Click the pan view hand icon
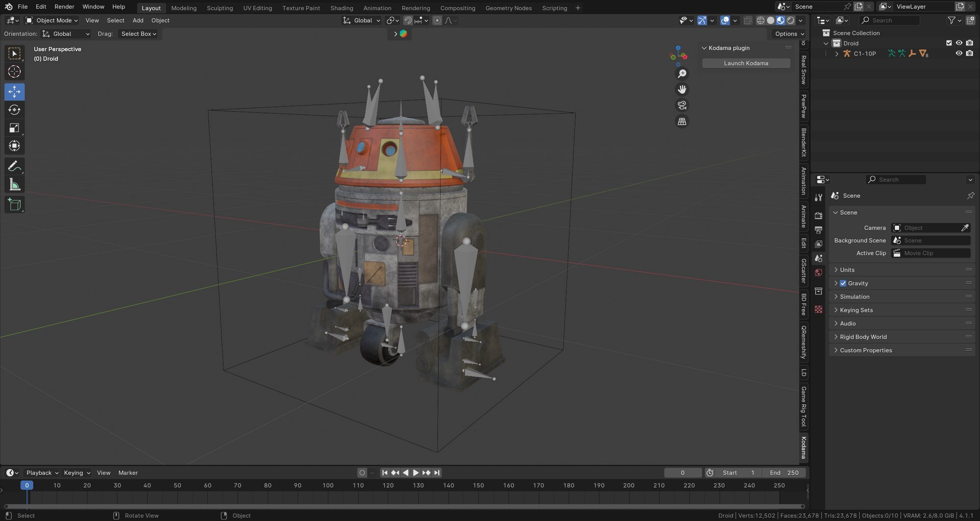980x521 pixels. [682, 90]
